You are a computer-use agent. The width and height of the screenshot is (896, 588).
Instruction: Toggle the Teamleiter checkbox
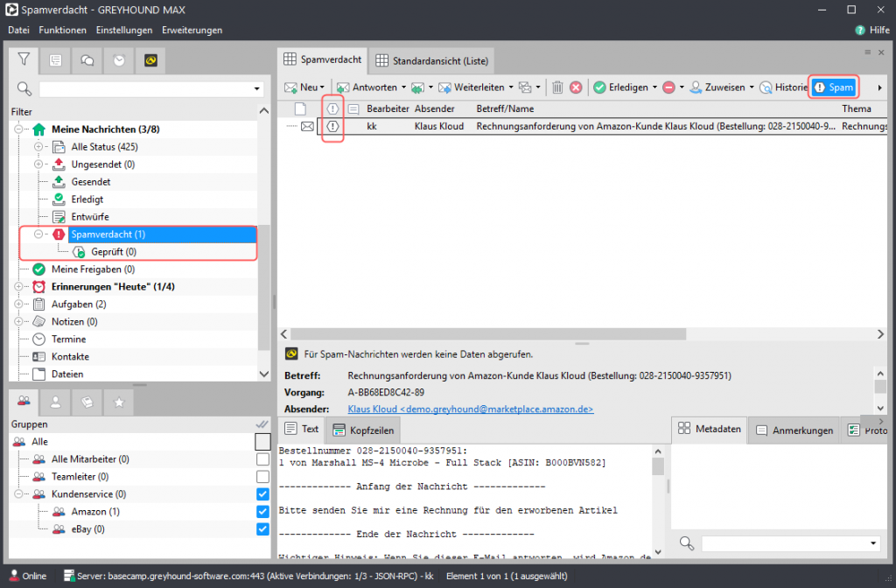point(262,477)
